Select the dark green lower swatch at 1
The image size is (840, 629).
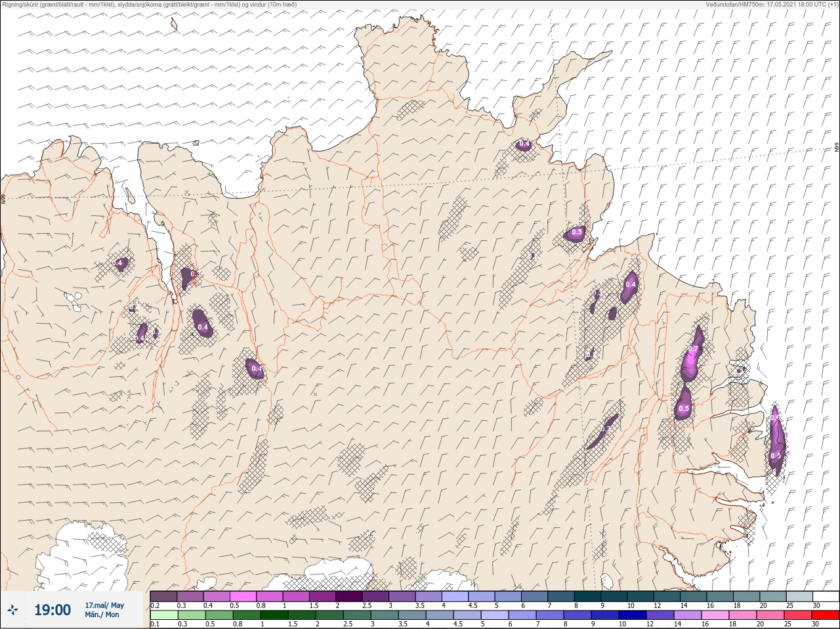point(274,615)
